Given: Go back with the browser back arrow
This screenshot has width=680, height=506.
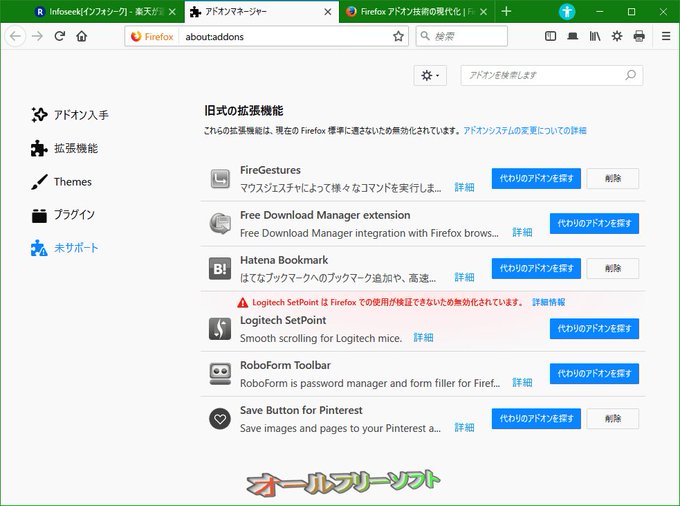Looking at the screenshot, I should pos(15,36).
